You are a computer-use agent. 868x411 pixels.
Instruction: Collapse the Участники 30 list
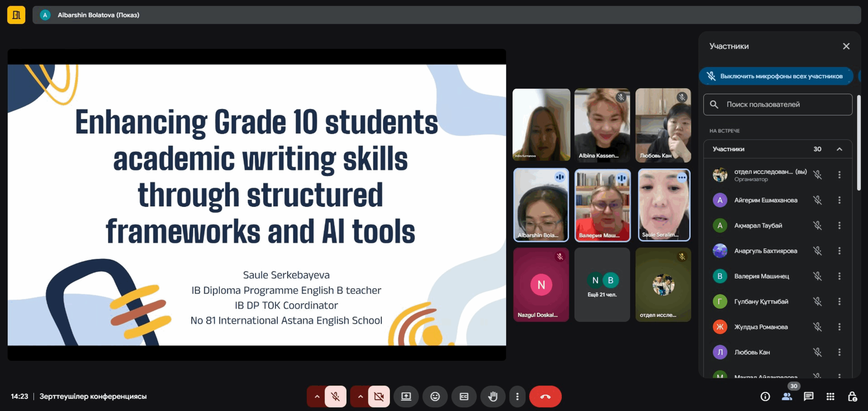point(840,149)
